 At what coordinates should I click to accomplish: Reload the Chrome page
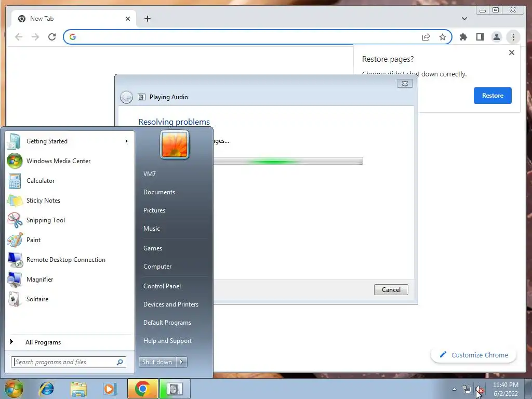click(x=52, y=37)
